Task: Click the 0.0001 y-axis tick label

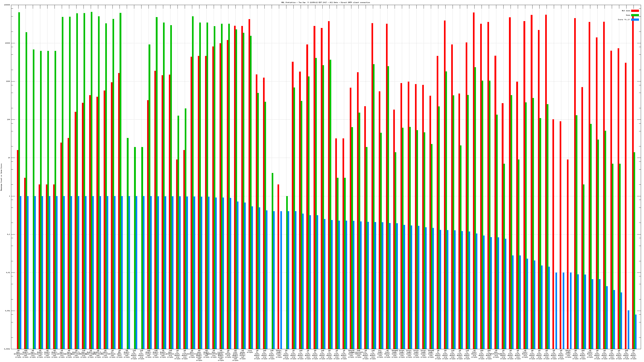Action: (x=7, y=349)
